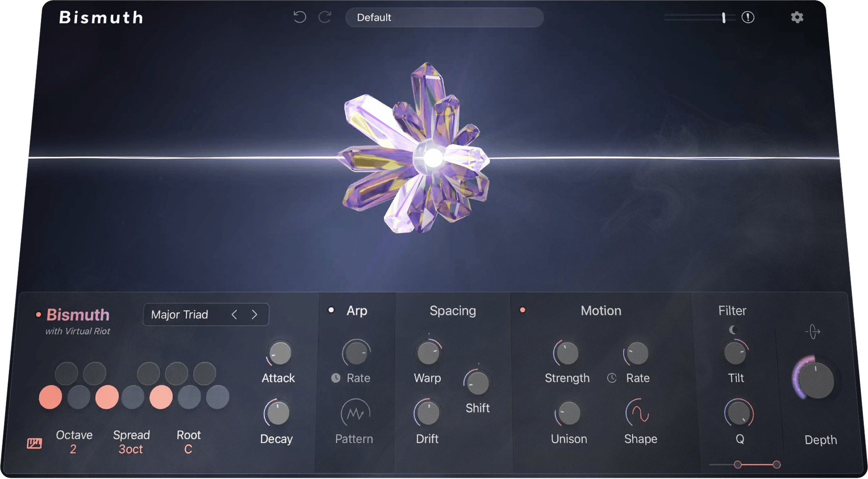Open the settings gear menu
Image resolution: width=868 pixels, height=479 pixels.
click(x=797, y=17)
